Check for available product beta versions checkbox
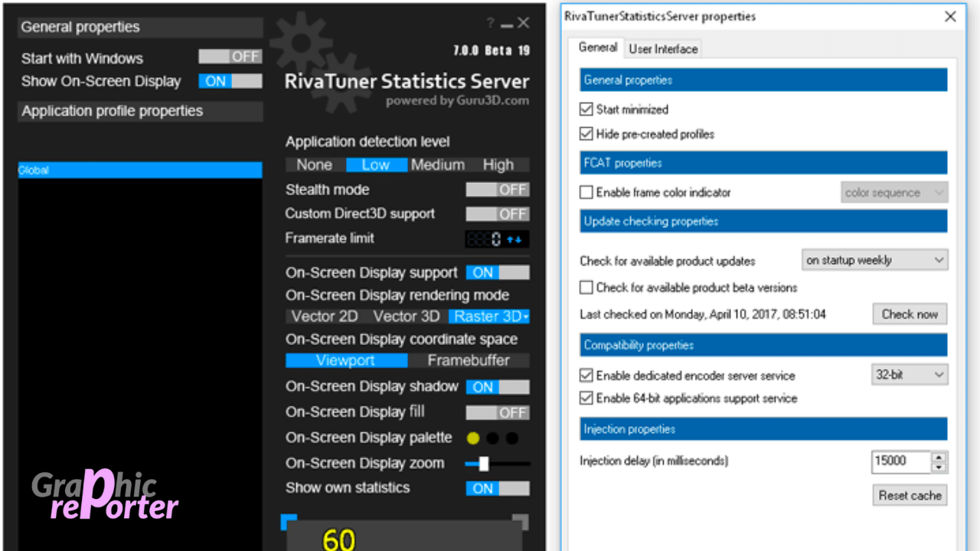The image size is (980, 551). pos(586,288)
